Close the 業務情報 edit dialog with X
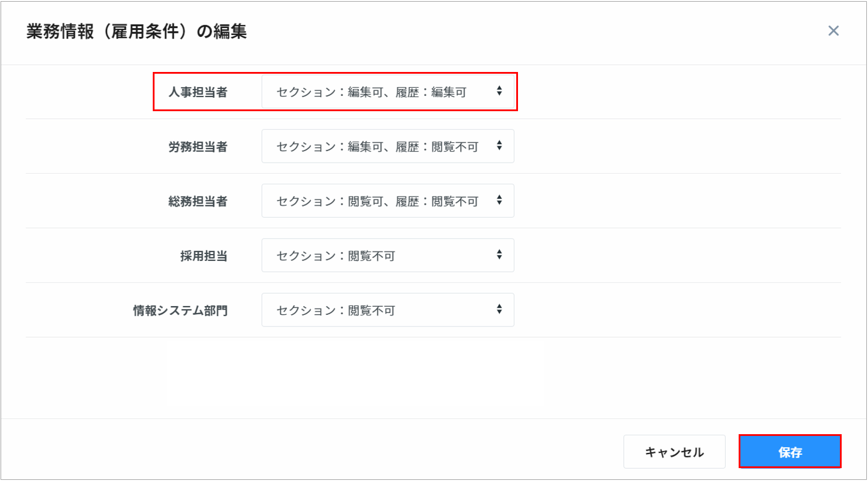868x481 pixels. (x=833, y=31)
